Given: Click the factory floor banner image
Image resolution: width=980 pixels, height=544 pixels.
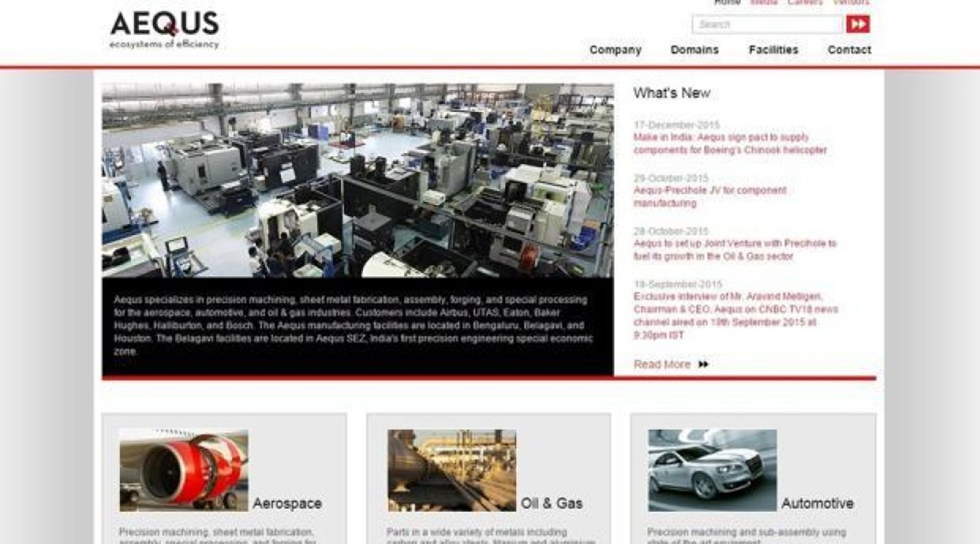Looking at the screenshot, I should click(x=358, y=180).
